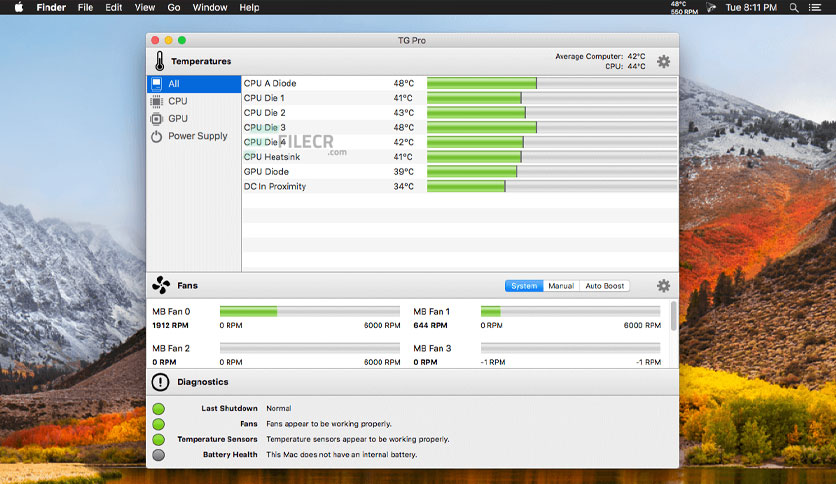Open Notification Center from menu bar
This screenshot has height=484, width=836.
tap(815, 7)
